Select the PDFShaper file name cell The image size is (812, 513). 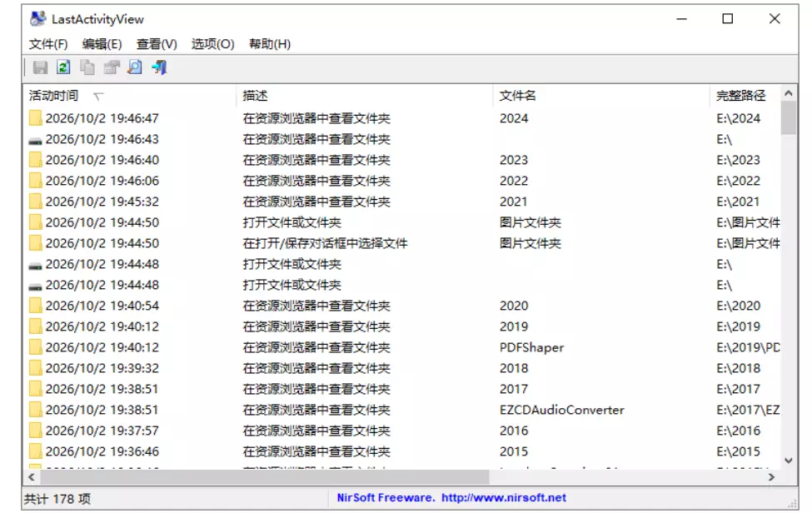[x=532, y=347]
